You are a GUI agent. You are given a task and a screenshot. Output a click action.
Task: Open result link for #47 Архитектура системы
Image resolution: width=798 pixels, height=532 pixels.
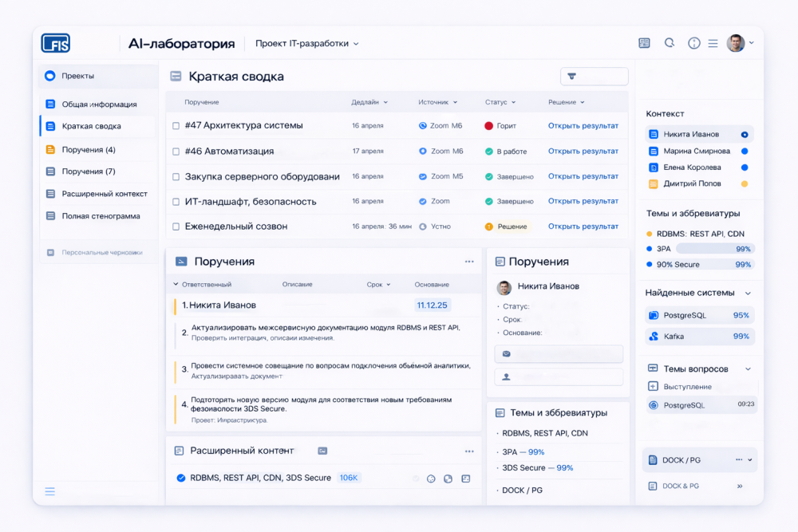click(583, 126)
